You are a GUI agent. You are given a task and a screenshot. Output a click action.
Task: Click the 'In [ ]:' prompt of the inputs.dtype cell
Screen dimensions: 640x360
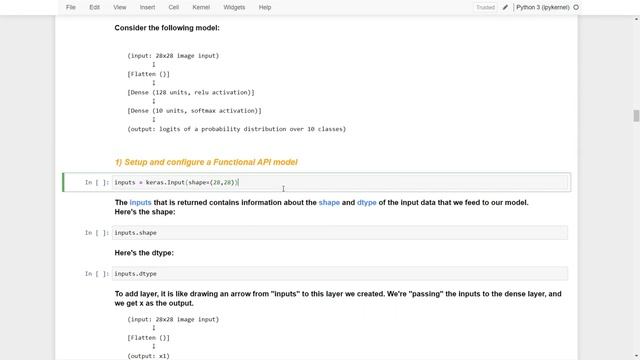click(97, 273)
